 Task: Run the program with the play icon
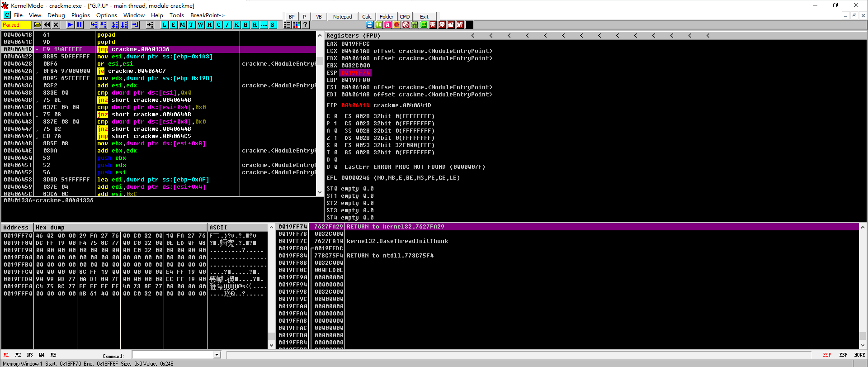[x=71, y=25]
